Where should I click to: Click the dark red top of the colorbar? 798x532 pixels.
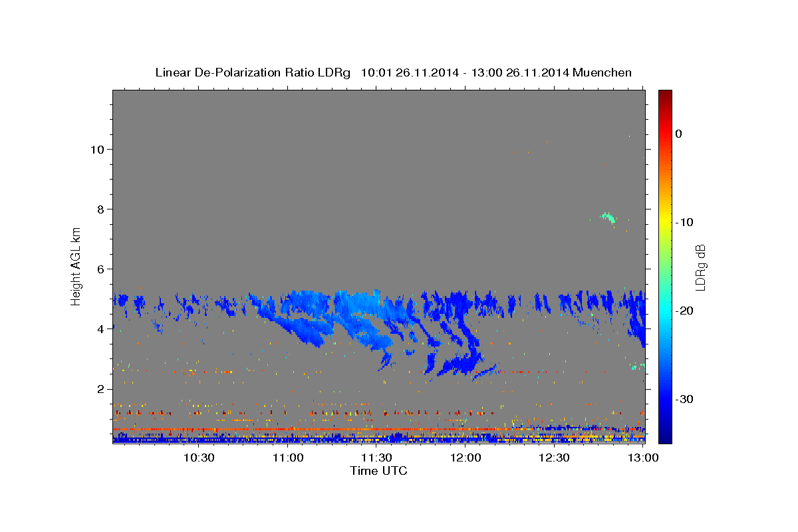click(665, 96)
